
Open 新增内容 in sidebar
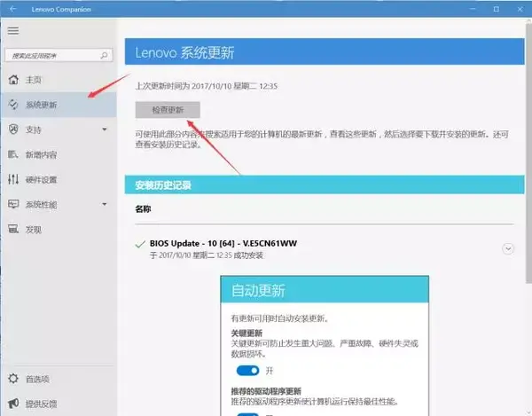pyautogui.click(x=59, y=154)
